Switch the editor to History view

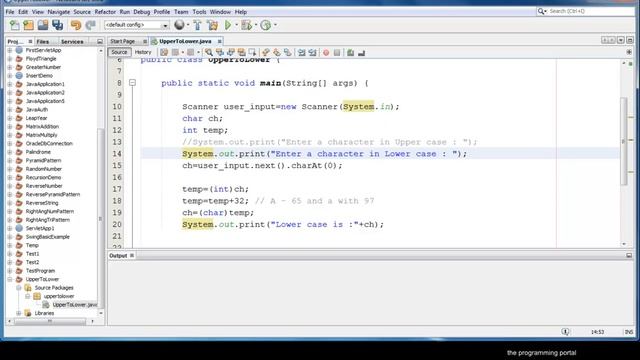(x=143, y=52)
